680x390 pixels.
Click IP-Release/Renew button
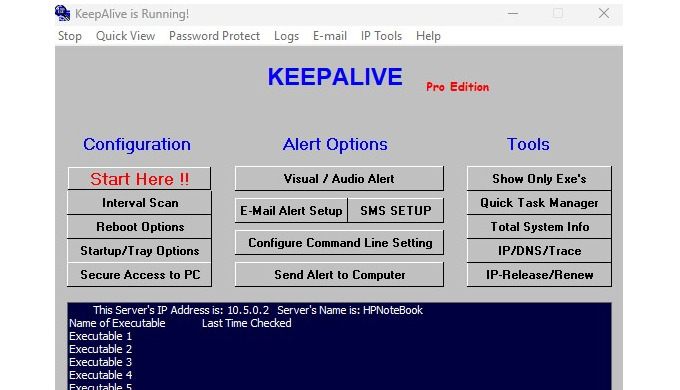click(539, 275)
